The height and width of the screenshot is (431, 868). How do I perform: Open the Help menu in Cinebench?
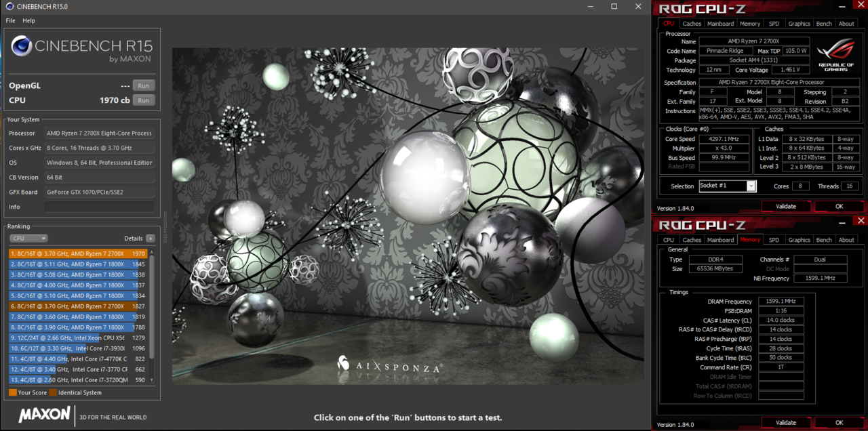point(28,21)
